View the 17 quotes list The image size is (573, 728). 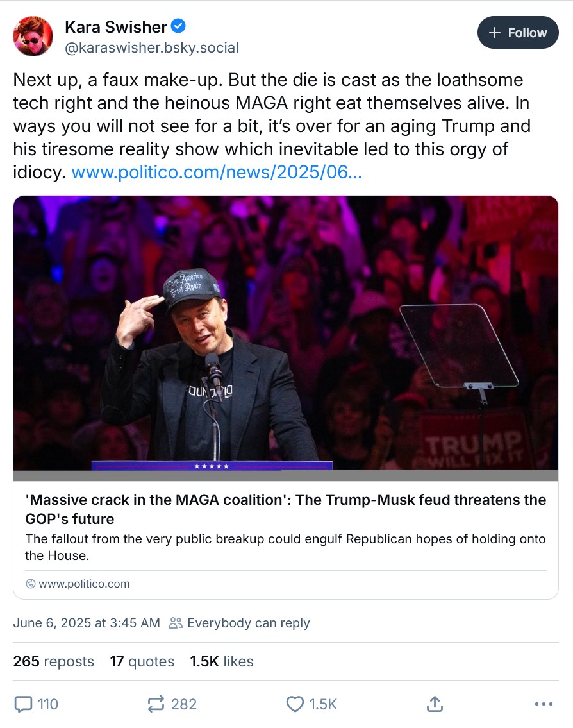(142, 661)
